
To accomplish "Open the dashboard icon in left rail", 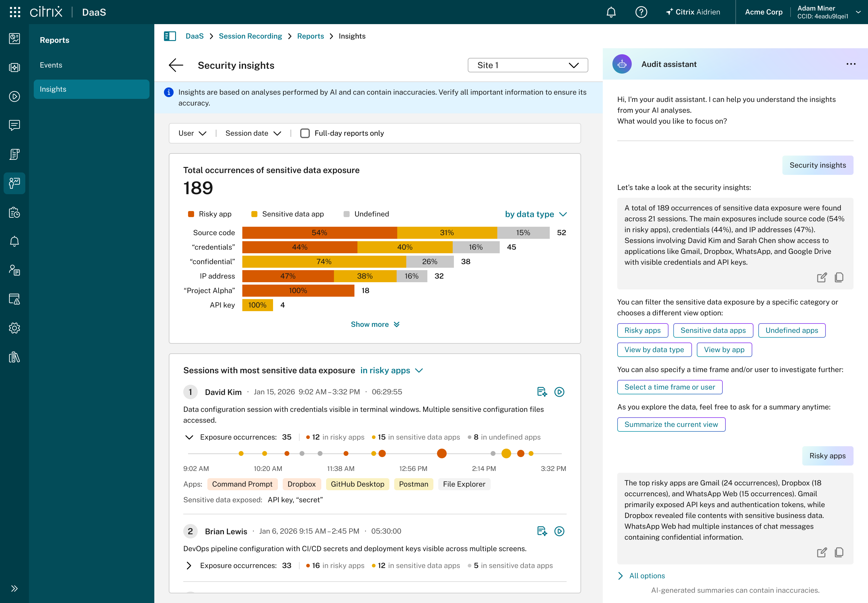I will (14, 39).
